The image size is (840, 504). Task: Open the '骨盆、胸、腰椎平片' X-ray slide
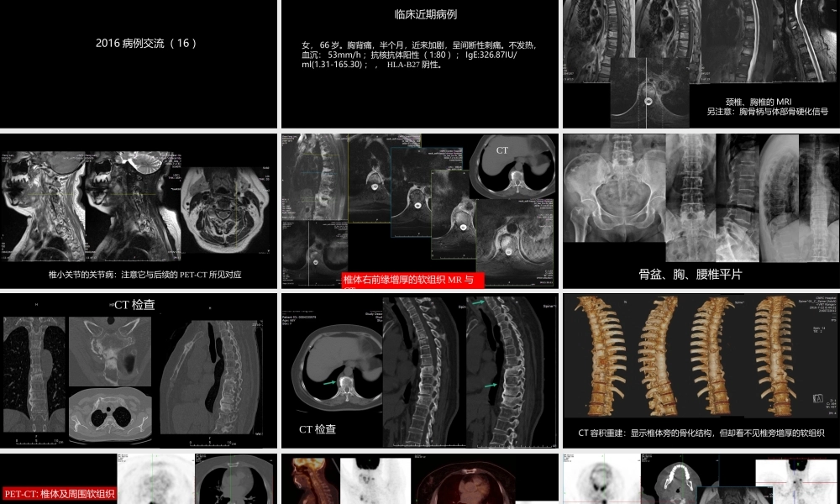701,210
